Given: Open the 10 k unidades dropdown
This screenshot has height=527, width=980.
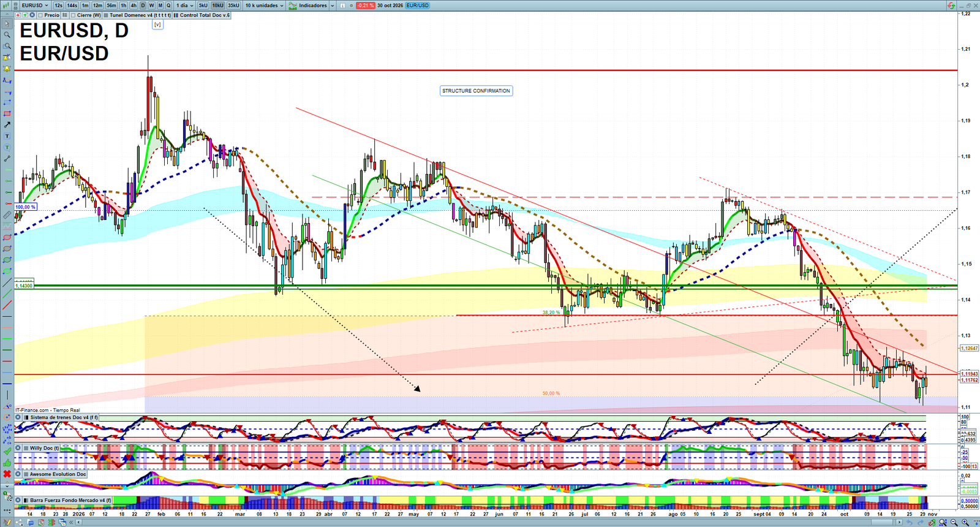Looking at the screenshot, I should (265, 6).
